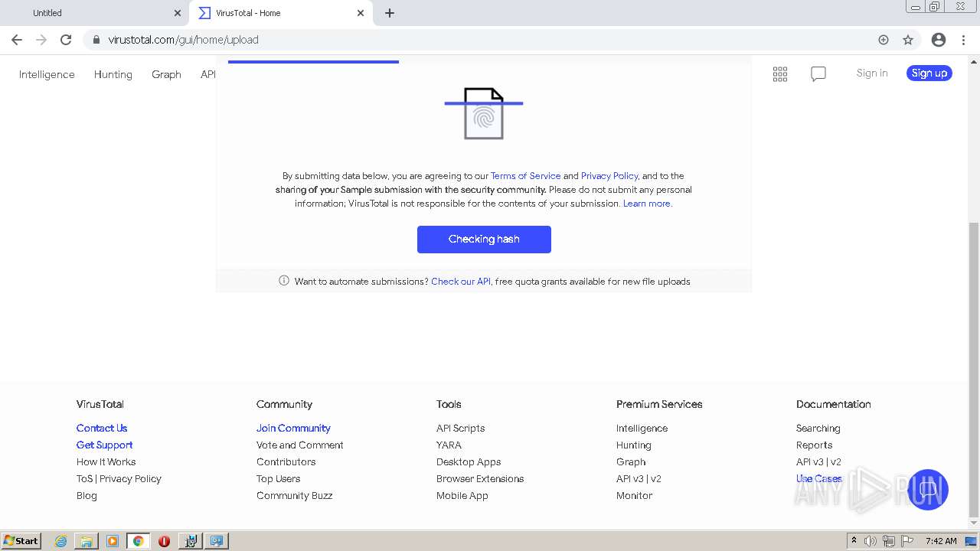Image resolution: width=980 pixels, height=551 pixels.
Task: Open a new tab with plus button
Action: [x=390, y=13]
